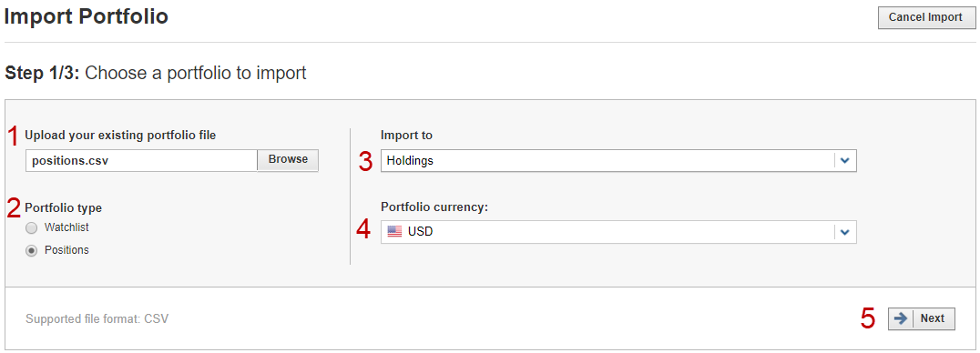Click the Browse file button

[288, 160]
